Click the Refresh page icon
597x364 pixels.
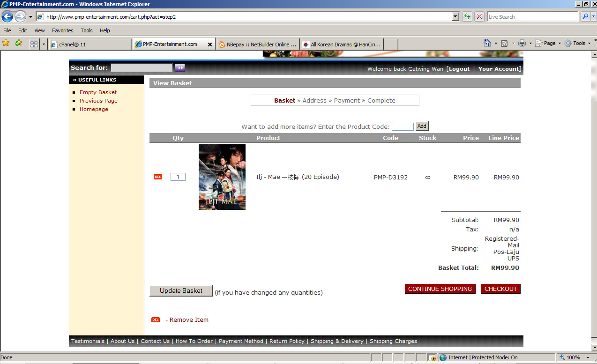467,17
